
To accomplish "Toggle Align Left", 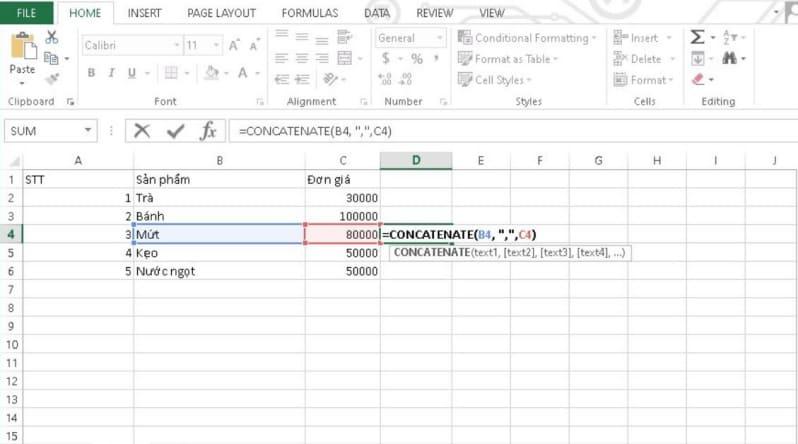I will click(x=281, y=58).
